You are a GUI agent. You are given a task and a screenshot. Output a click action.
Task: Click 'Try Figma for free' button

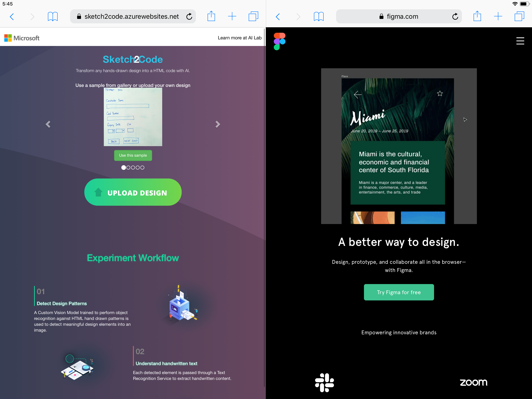(x=398, y=292)
